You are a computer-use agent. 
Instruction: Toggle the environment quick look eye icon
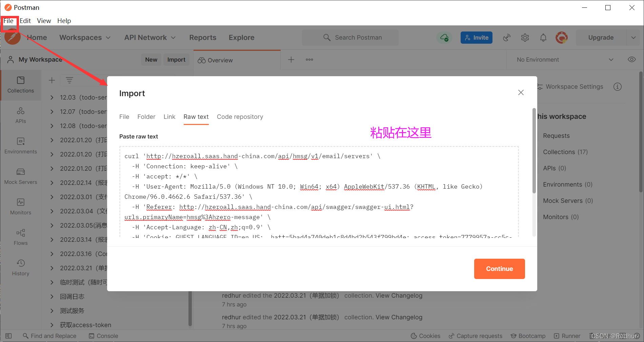632,60
